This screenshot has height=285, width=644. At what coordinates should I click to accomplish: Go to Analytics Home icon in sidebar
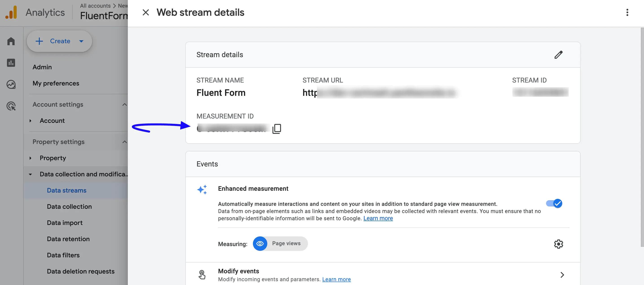click(11, 41)
